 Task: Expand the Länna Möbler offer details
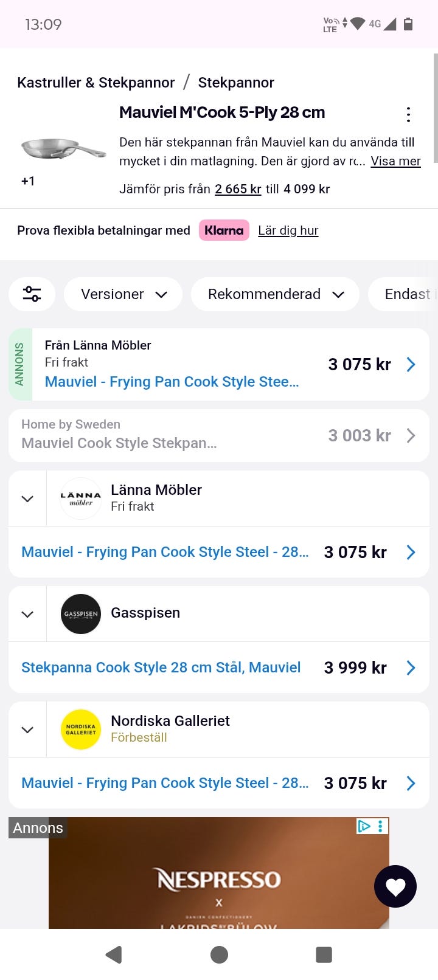pos(27,499)
